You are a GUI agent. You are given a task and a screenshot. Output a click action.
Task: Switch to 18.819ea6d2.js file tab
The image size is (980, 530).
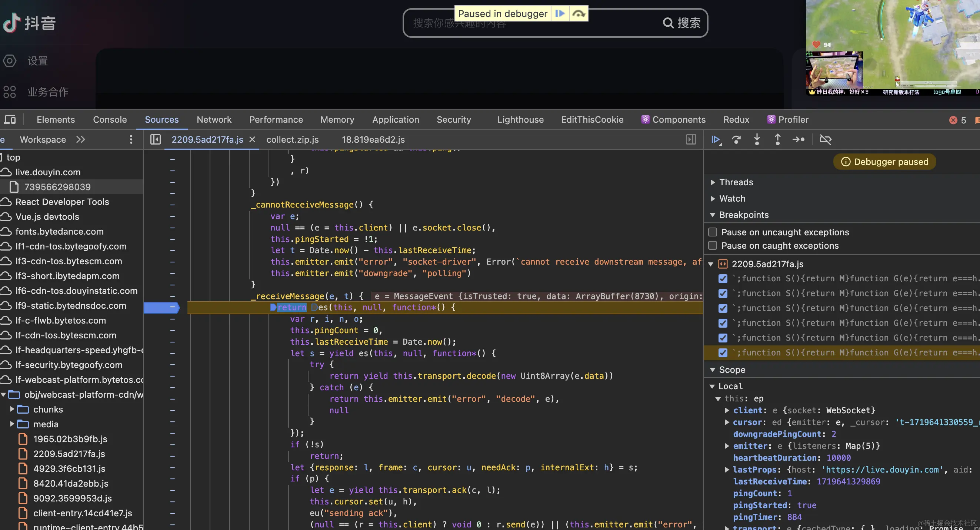(x=373, y=140)
